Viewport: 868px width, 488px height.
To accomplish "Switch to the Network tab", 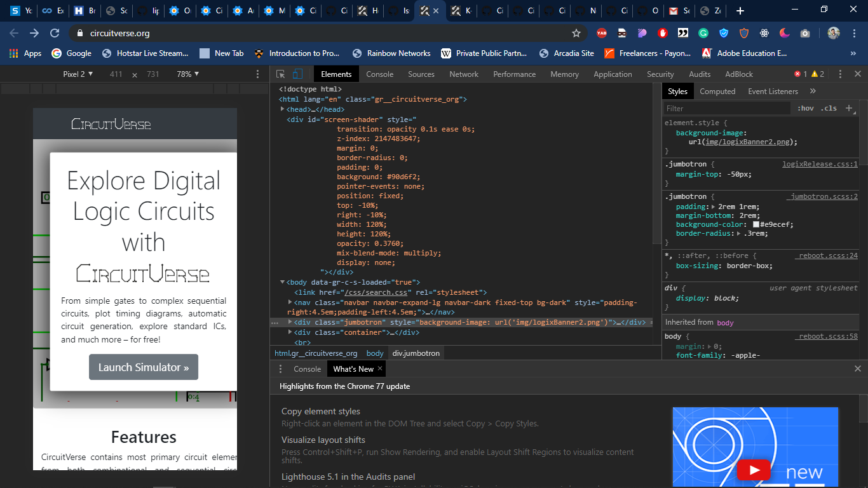I will click(464, 74).
